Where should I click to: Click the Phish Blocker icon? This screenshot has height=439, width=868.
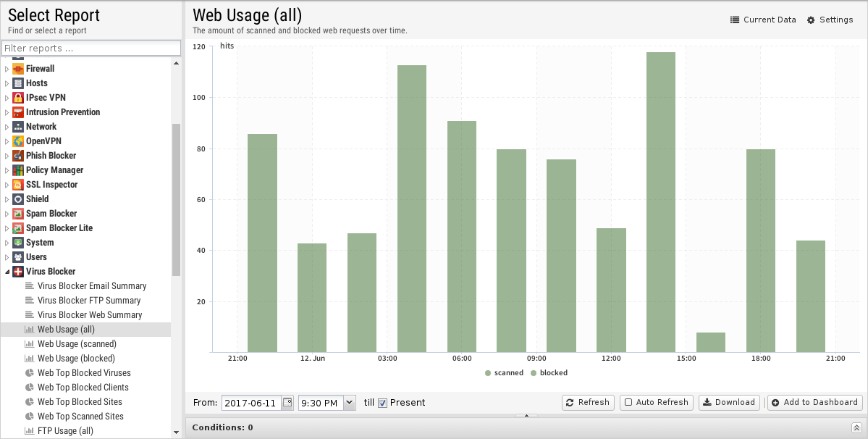coord(18,156)
